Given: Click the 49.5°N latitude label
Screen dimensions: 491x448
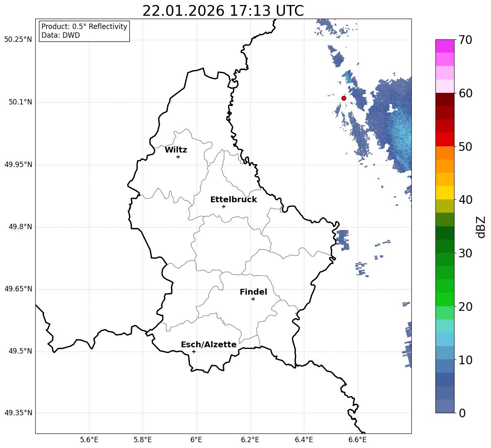Looking at the screenshot, I should click(20, 351).
